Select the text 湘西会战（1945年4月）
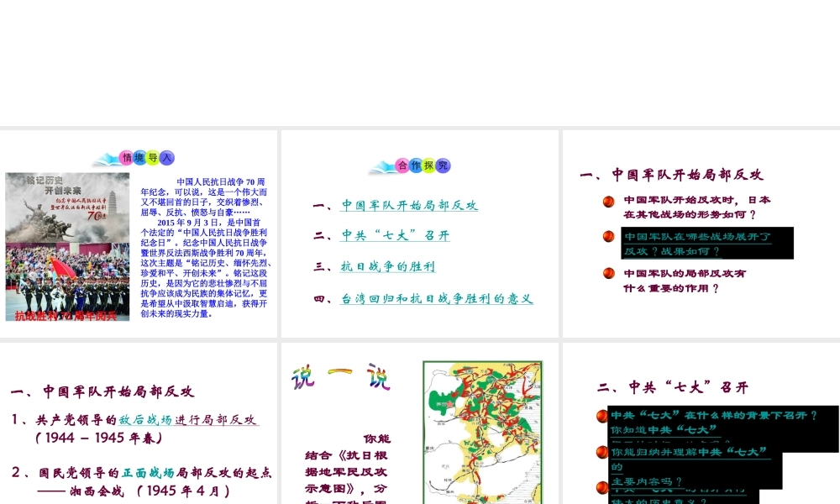 coord(135,491)
